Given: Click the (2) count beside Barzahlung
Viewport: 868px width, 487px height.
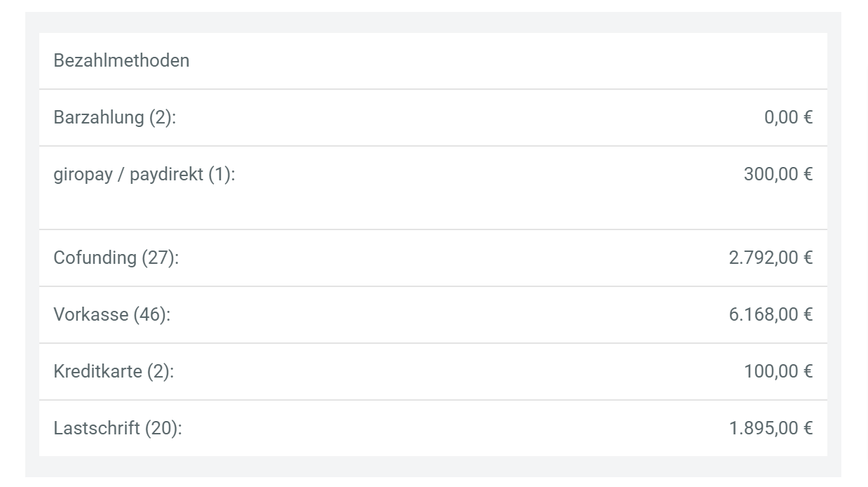Looking at the screenshot, I should (x=161, y=117).
